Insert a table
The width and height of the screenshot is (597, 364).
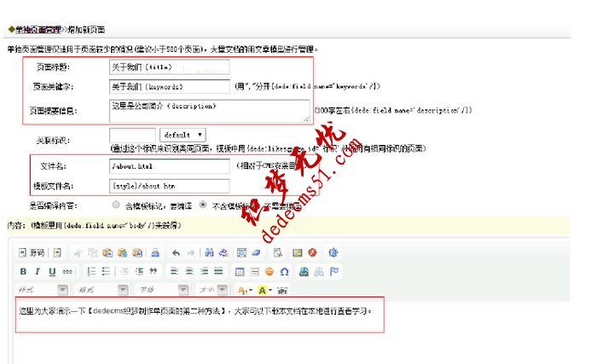click(x=240, y=271)
